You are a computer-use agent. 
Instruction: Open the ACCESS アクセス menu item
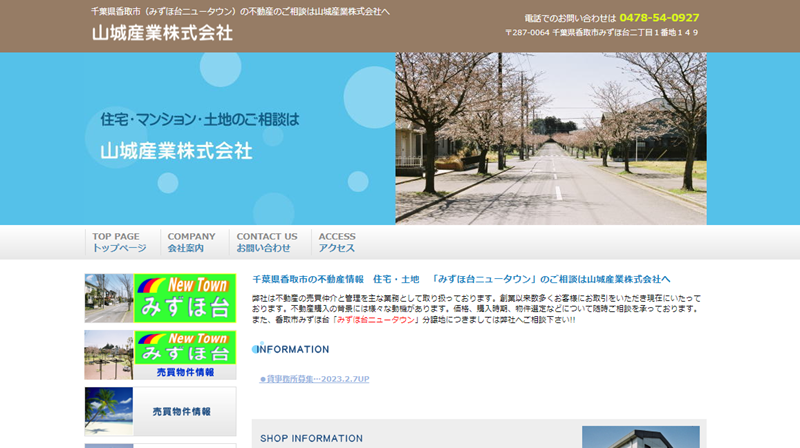pyautogui.click(x=337, y=242)
